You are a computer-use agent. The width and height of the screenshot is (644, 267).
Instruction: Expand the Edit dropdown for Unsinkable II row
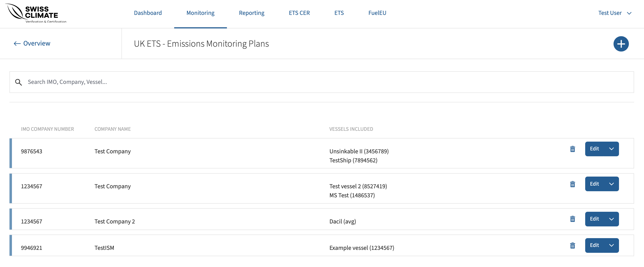click(x=611, y=149)
